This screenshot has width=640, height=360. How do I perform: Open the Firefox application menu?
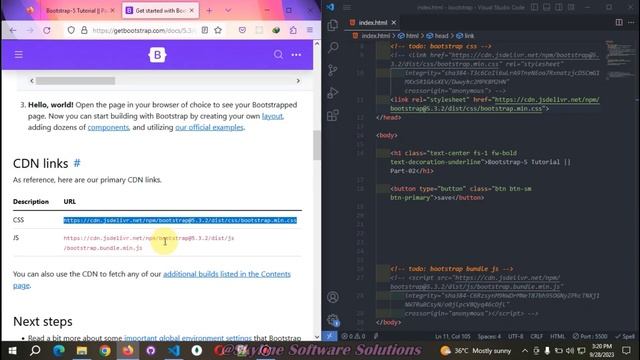click(310, 30)
